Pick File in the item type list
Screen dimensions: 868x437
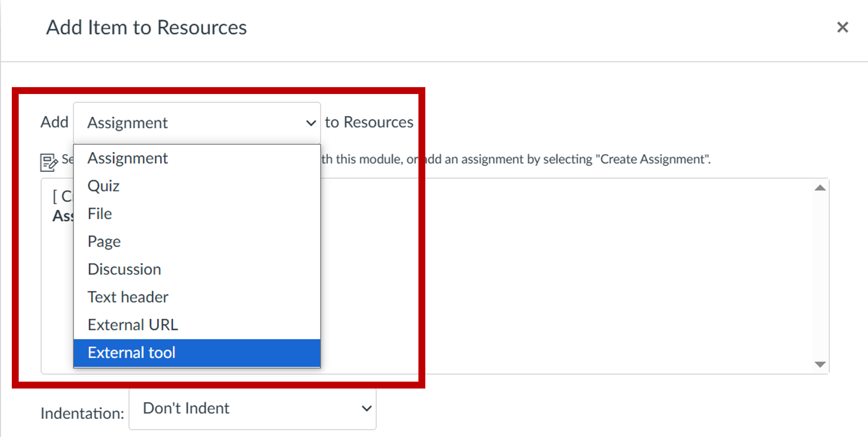(100, 214)
